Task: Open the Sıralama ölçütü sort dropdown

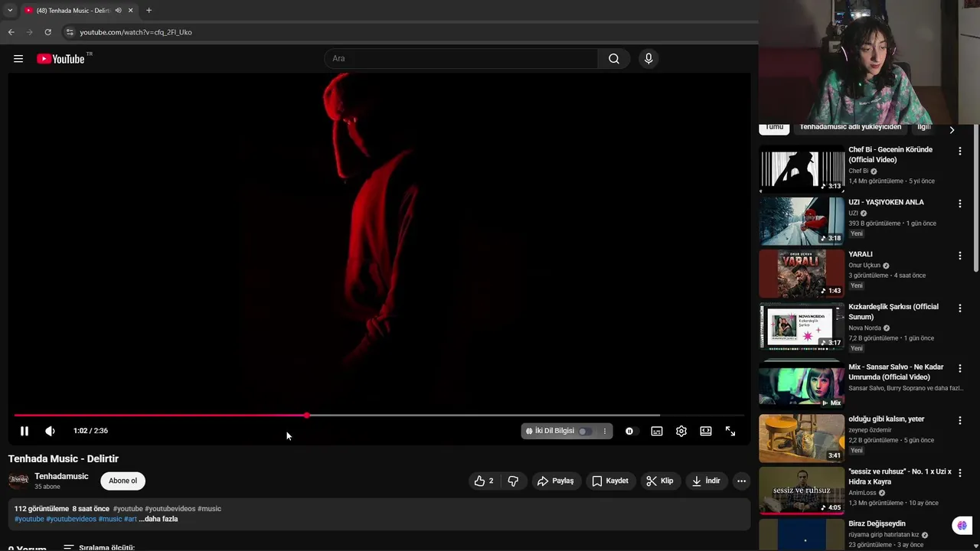Action: [99, 548]
